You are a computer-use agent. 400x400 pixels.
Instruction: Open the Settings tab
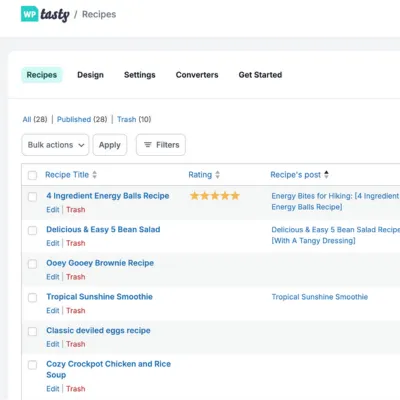click(140, 75)
